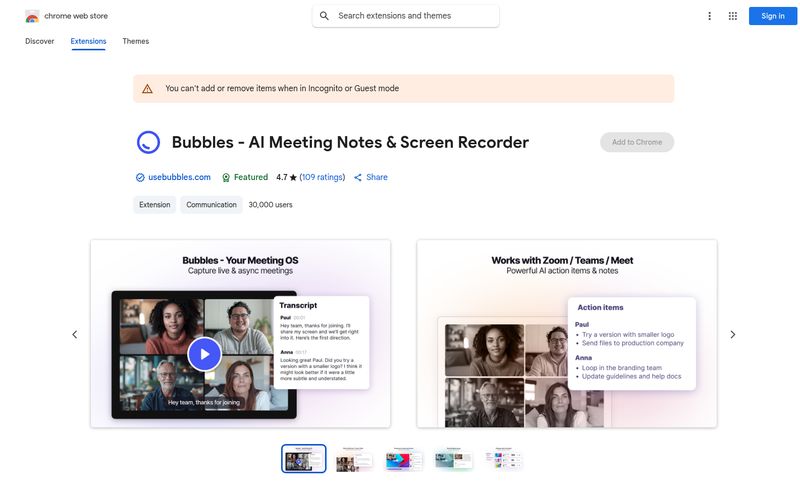The image size is (800, 496).
Task: Click the Chrome Web Store logo
Action: (32, 16)
